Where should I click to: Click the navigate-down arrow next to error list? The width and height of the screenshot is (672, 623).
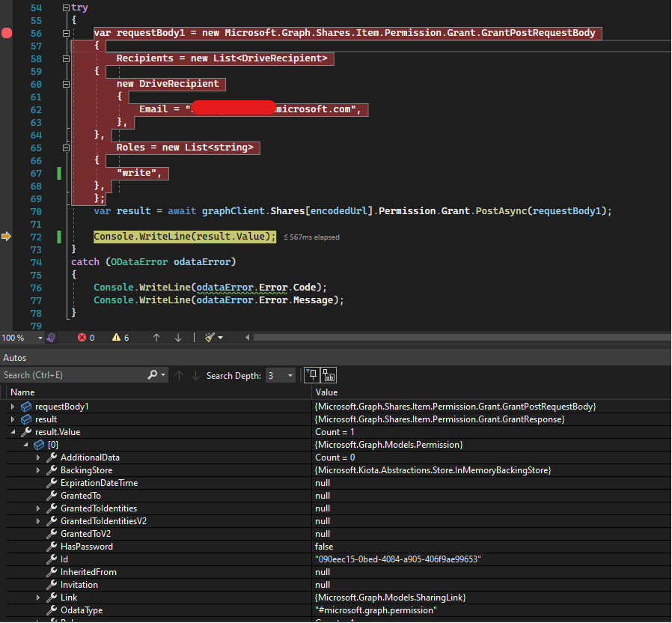point(177,337)
